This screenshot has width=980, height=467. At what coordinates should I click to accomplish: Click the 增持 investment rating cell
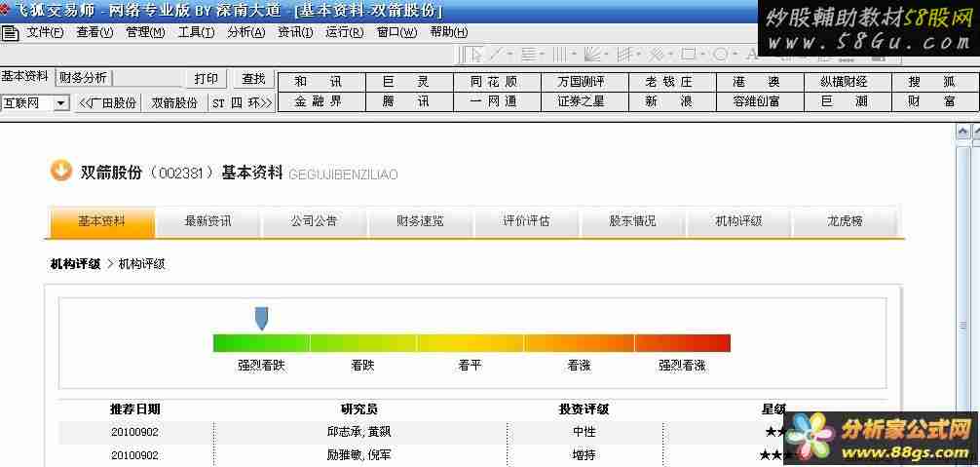pyautogui.click(x=584, y=455)
